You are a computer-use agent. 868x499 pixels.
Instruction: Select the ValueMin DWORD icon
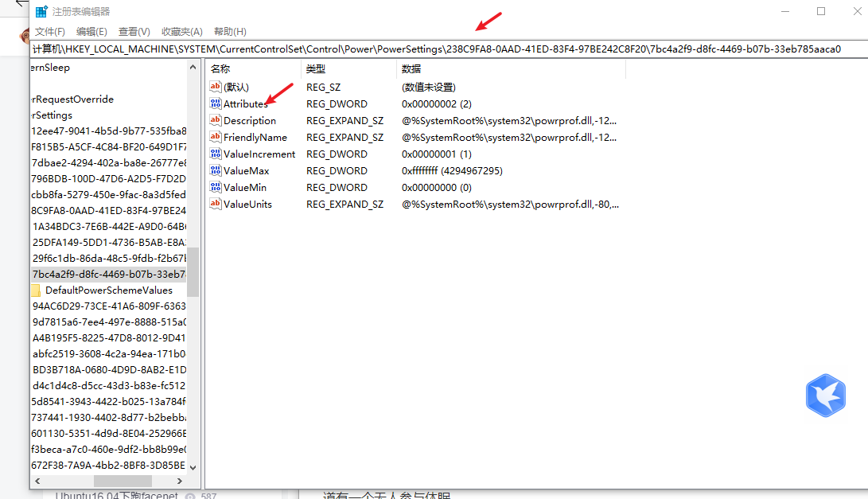[x=216, y=187]
